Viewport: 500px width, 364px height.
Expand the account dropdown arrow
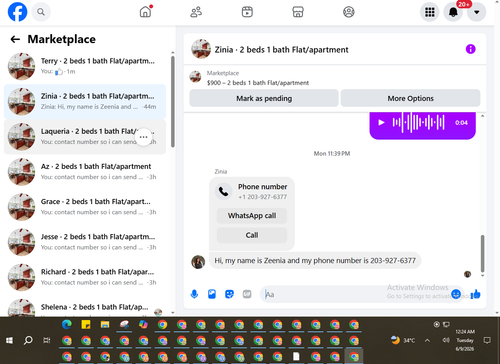476,12
